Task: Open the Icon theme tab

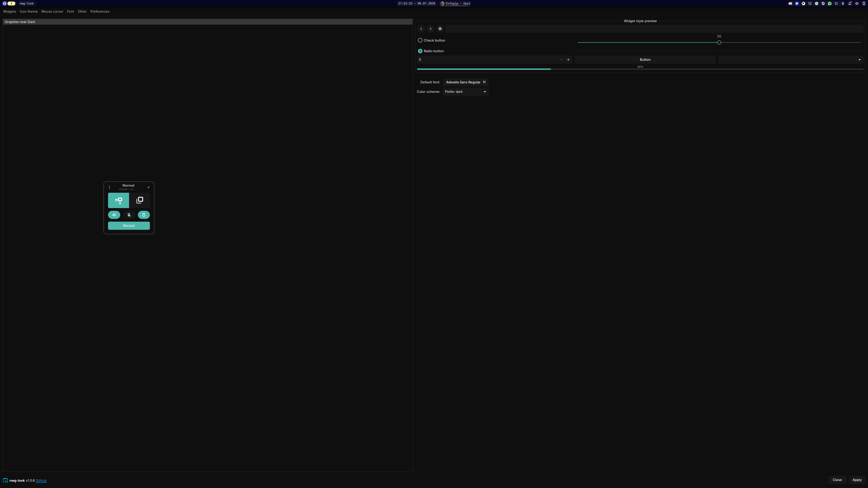Action: tap(29, 12)
